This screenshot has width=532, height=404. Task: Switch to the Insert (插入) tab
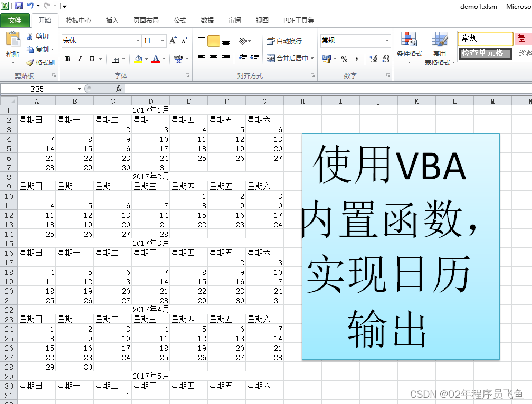point(112,21)
